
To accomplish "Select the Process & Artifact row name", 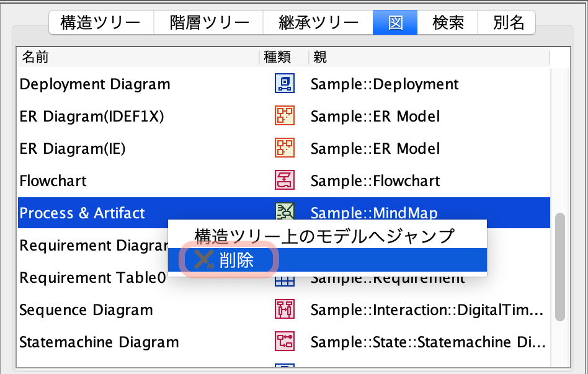I will pyautogui.click(x=82, y=213).
